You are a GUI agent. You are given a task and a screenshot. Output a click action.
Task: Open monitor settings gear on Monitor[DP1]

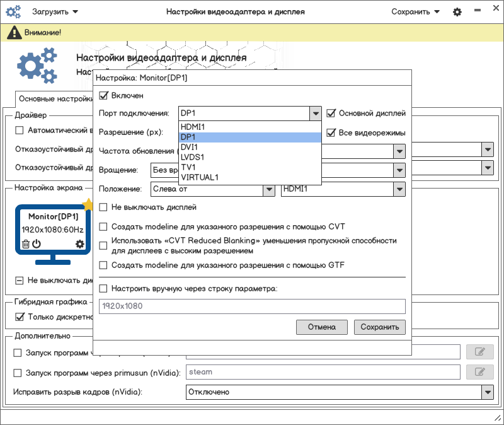click(x=79, y=244)
